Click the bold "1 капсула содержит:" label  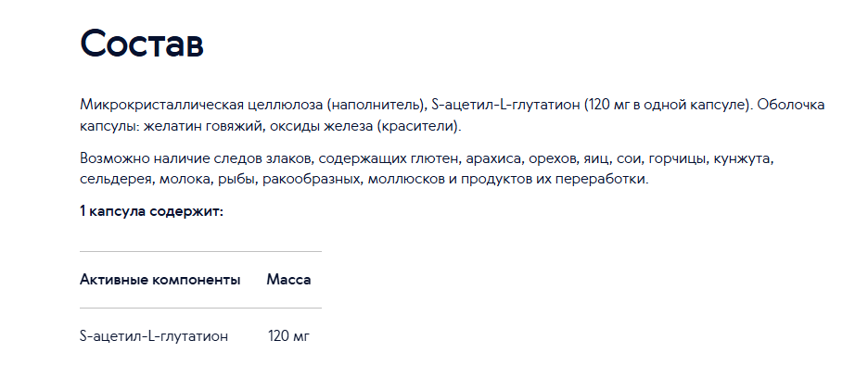click(152, 211)
